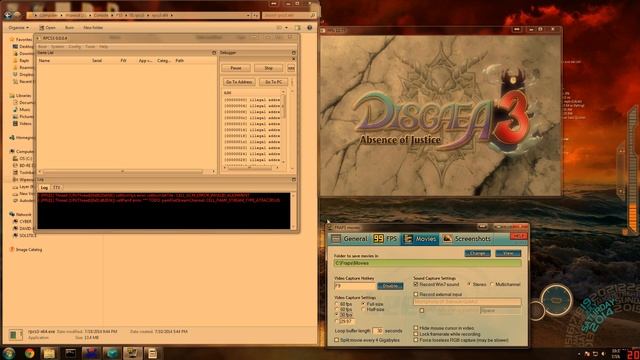Click the Explorer search box

pyautogui.click(x=289, y=16)
